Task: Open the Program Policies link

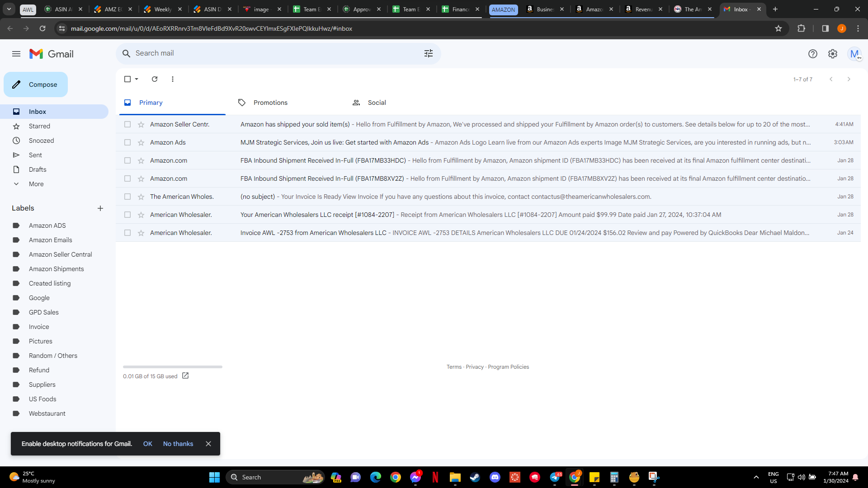Action: point(508,367)
